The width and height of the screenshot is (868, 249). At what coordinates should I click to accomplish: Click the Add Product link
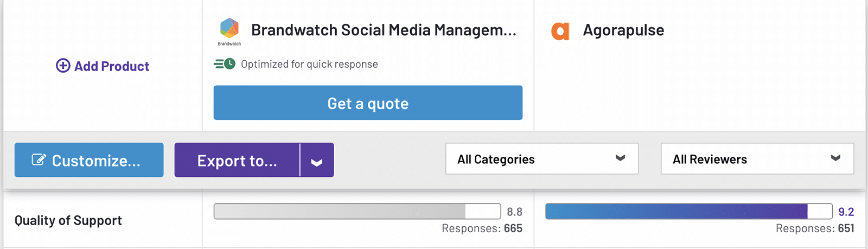(x=111, y=66)
